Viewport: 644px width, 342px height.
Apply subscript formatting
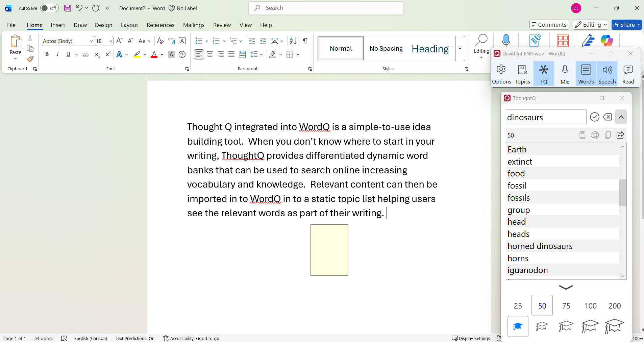pos(97,54)
